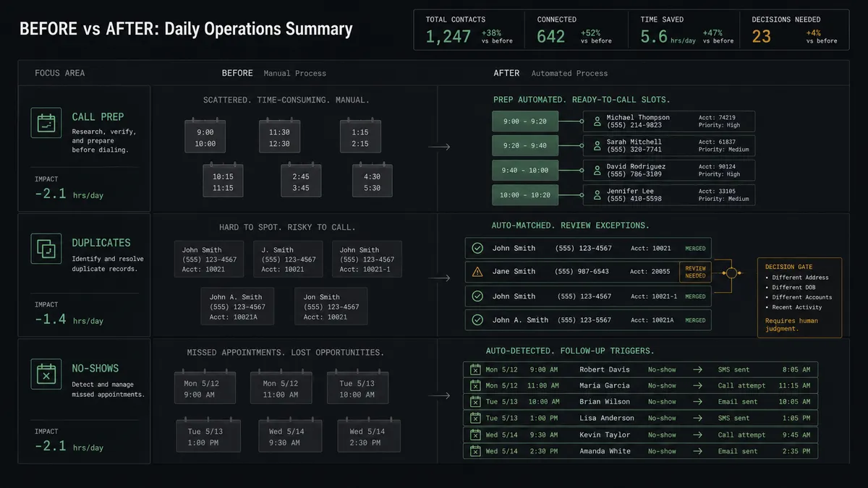Click 'Email sent' in Brian Wilson row

point(738,402)
